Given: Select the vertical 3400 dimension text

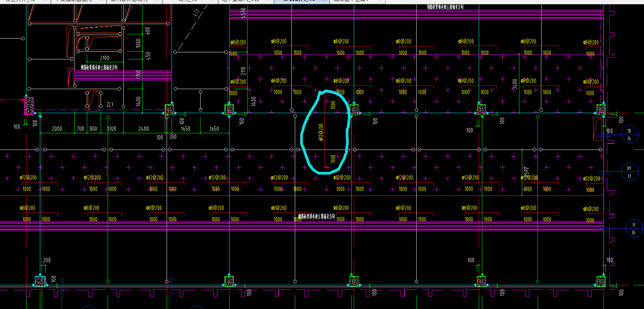Looking at the screenshot, I should pyautogui.click(x=515, y=84).
